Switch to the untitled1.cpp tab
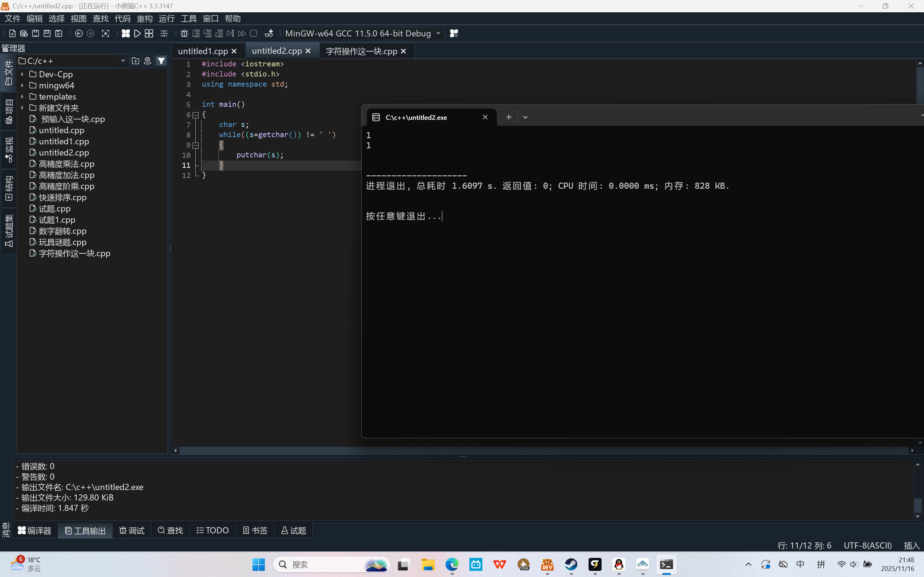 [x=203, y=51]
